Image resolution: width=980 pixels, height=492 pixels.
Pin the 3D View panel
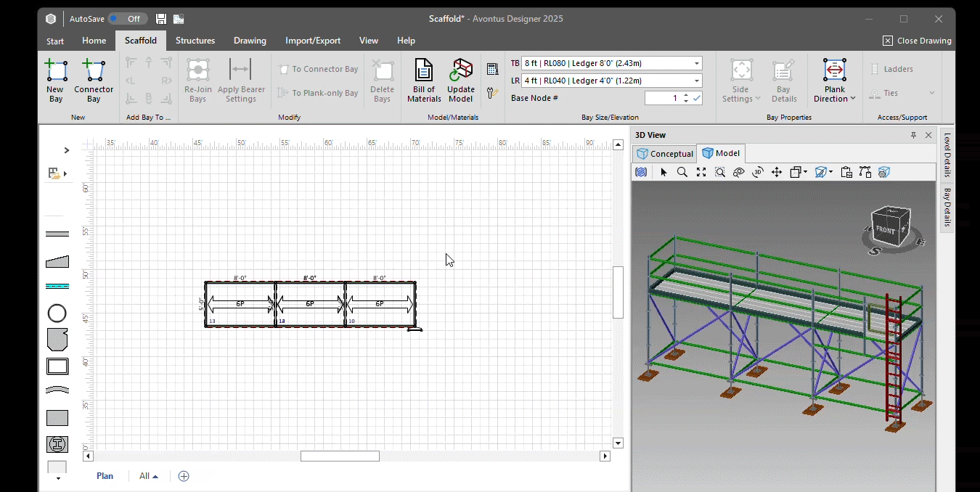click(x=913, y=135)
